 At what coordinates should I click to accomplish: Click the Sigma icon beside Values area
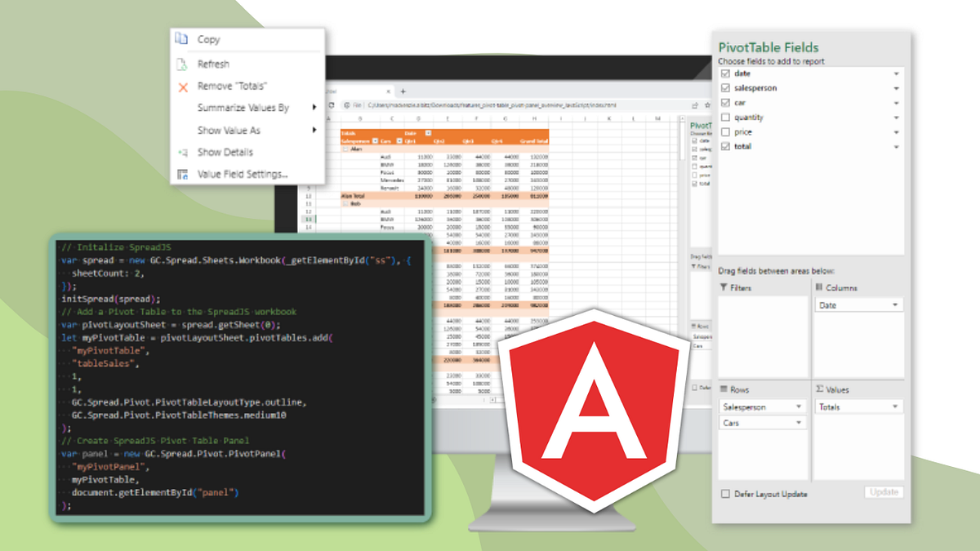tap(818, 389)
